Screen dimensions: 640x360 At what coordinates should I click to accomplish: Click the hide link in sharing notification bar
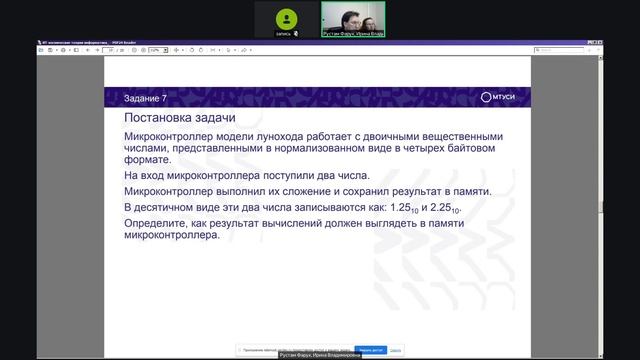(x=395, y=350)
